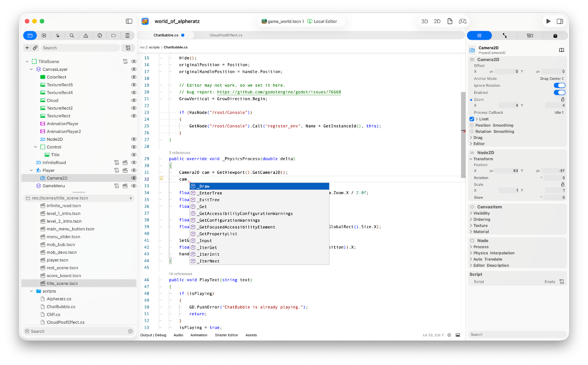Open Camera2D documentation book icon
The height and width of the screenshot is (365, 588).
[561, 50]
